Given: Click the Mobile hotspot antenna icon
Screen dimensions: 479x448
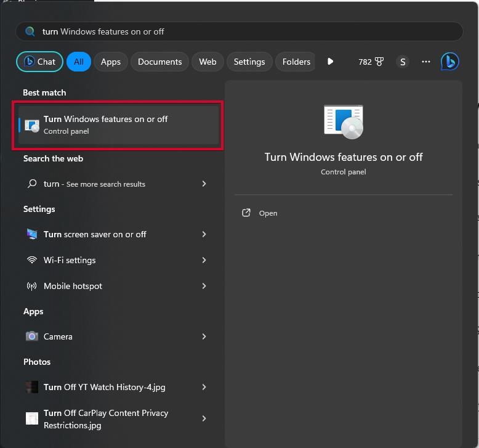Looking at the screenshot, I should 32,286.
